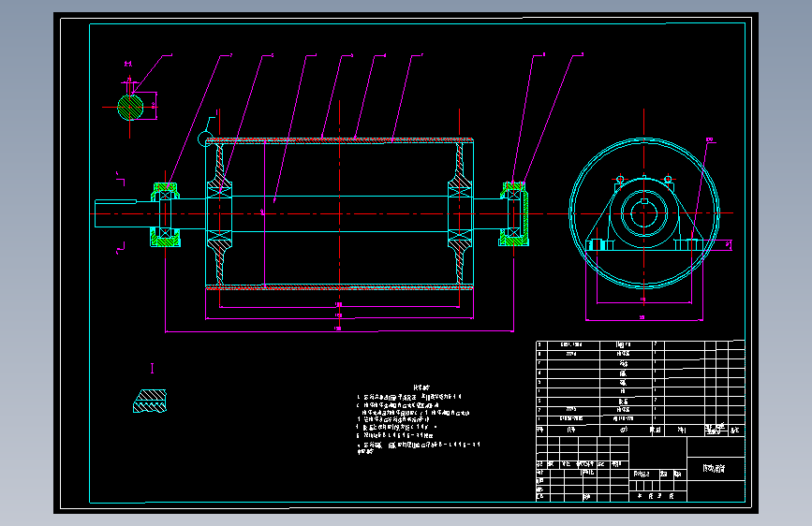Screen dimensions: 812x526
Task: Select the green hatched shaft cross-section circle
Action: pyautogui.click(x=130, y=108)
